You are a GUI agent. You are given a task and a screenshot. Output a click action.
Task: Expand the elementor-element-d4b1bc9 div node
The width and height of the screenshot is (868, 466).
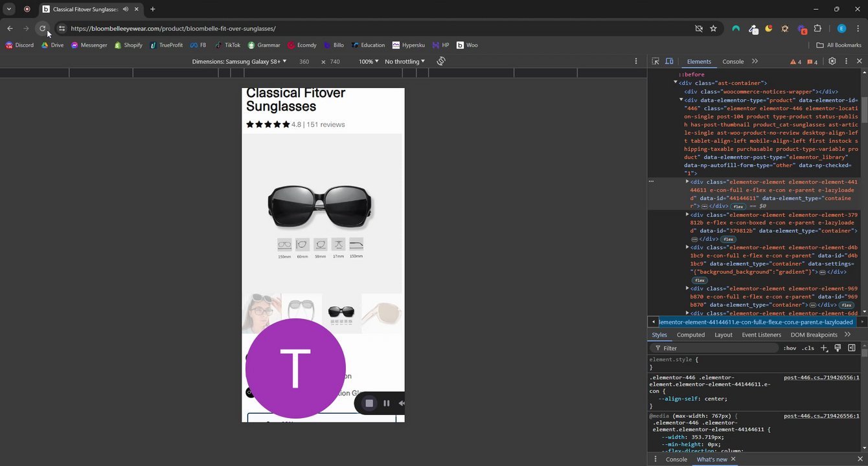coord(687,247)
